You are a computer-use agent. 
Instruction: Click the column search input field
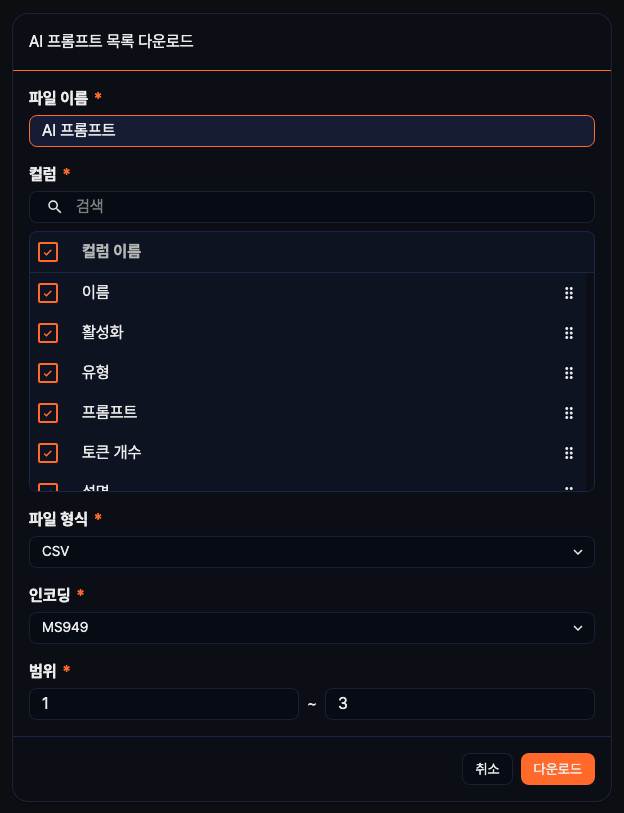[311, 206]
